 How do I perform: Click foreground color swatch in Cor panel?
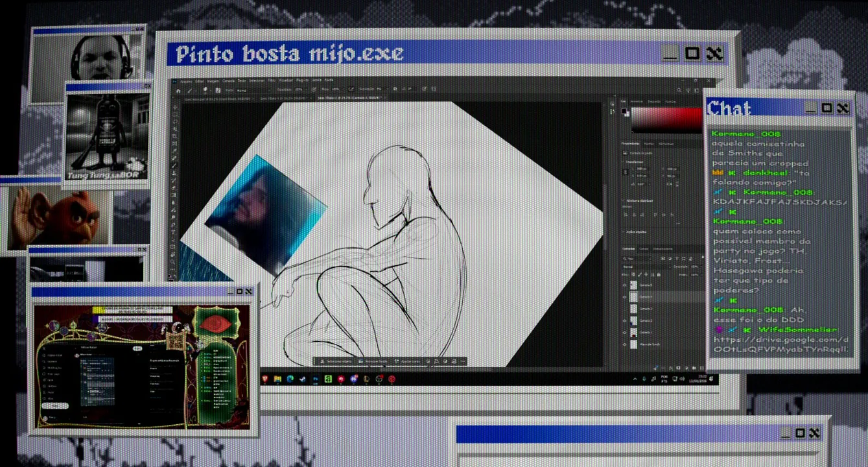[x=624, y=111]
